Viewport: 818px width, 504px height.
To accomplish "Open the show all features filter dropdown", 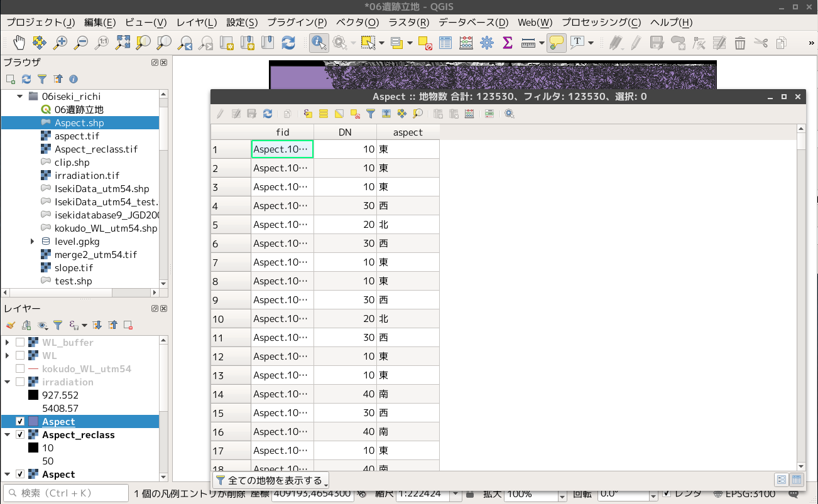I will [x=271, y=481].
